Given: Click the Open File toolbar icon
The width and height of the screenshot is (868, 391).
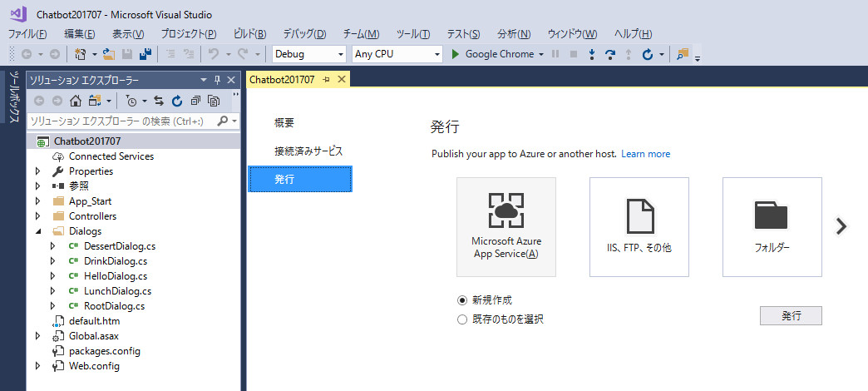Looking at the screenshot, I should point(109,54).
